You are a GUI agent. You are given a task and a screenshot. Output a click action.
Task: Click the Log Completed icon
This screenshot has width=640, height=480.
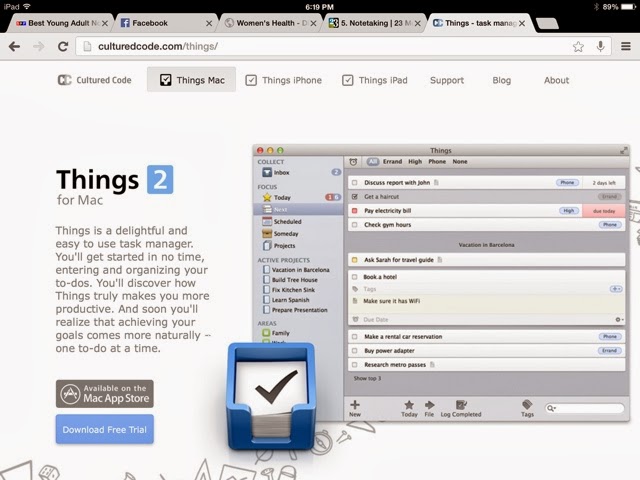(x=461, y=408)
